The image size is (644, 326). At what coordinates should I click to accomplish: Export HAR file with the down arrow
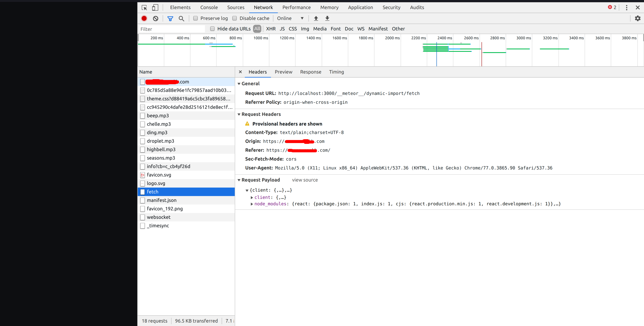click(327, 18)
